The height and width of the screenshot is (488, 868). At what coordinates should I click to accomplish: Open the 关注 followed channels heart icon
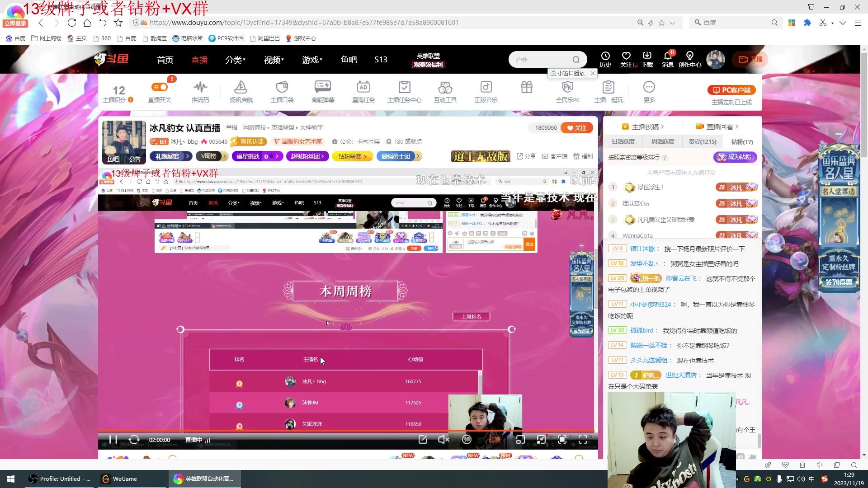[x=627, y=59]
